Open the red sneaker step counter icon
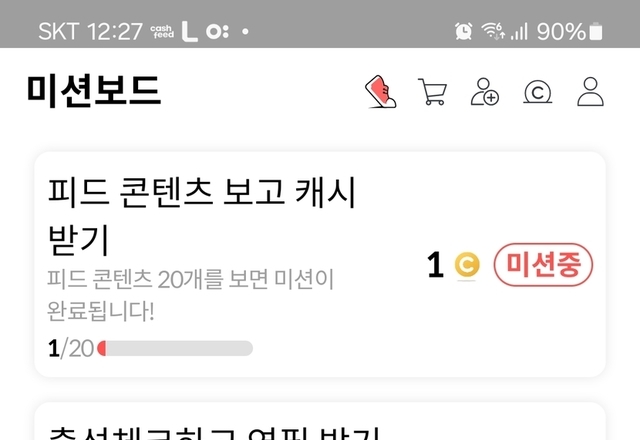The height and width of the screenshot is (440, 640). click(380, 91)
